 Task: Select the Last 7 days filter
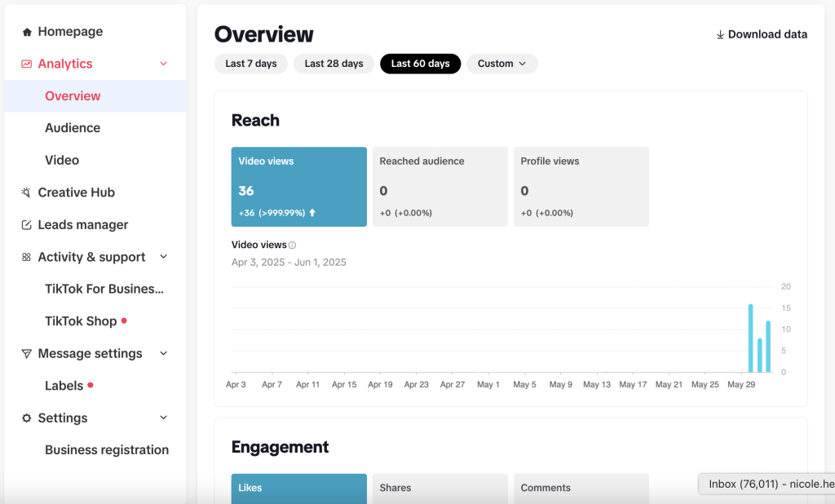[x=251, y=64]
